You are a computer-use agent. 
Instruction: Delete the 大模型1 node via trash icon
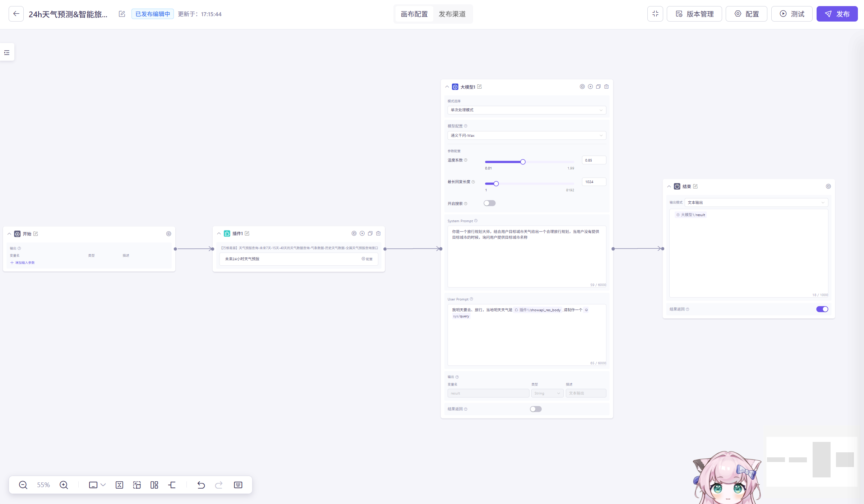606,87
